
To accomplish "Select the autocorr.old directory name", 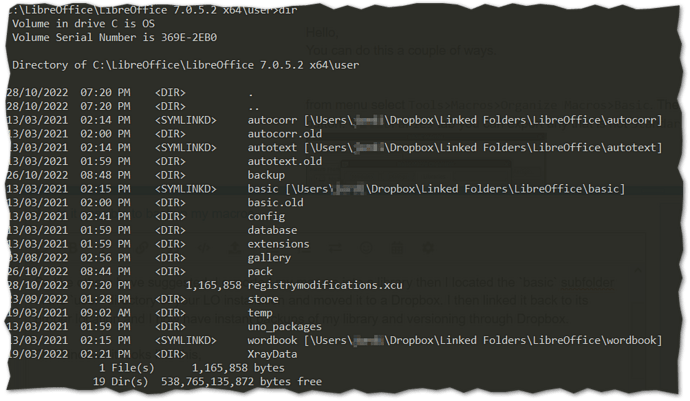I will pos(285,134).
